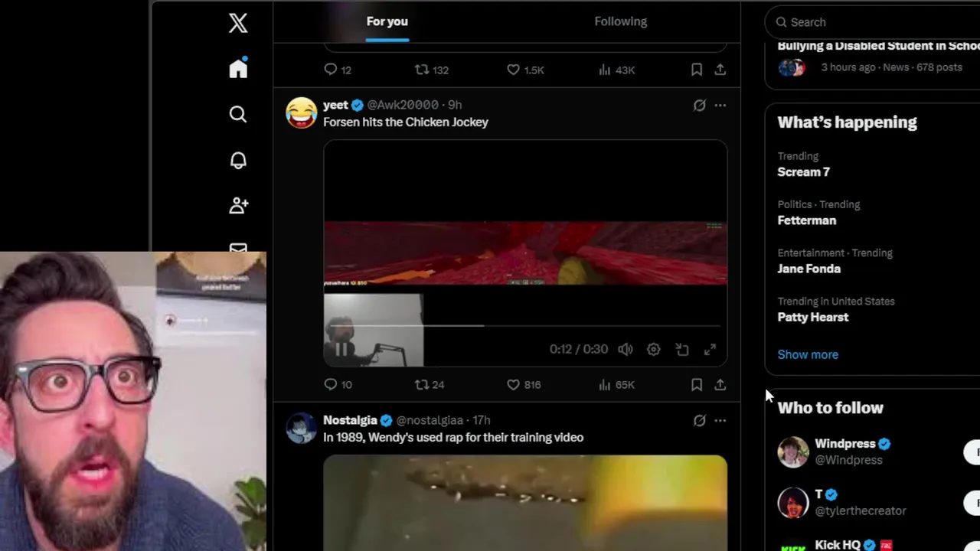Open Patty Hearst trending topic
The image size is (980, 551).
coord(812,317)
